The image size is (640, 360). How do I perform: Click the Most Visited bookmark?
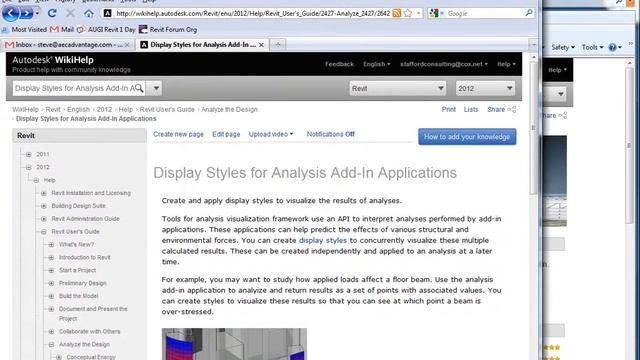(x=24, y=29)
